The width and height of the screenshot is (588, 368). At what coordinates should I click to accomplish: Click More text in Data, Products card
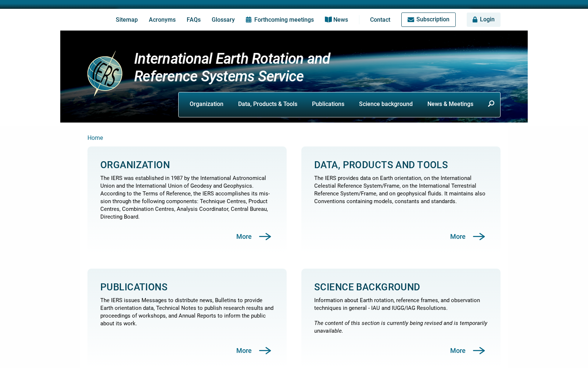tap(458, 237)
